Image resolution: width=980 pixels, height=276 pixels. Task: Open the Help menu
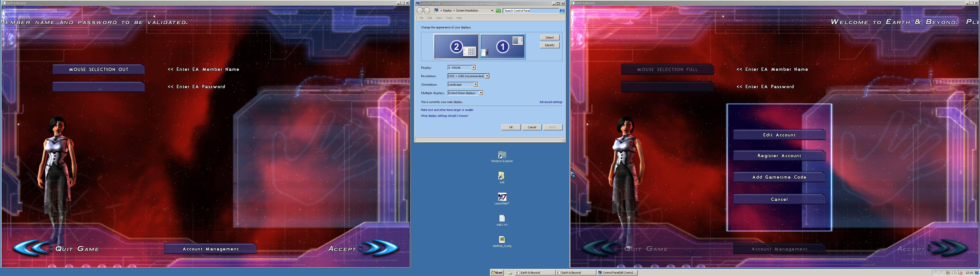point(459,18)
